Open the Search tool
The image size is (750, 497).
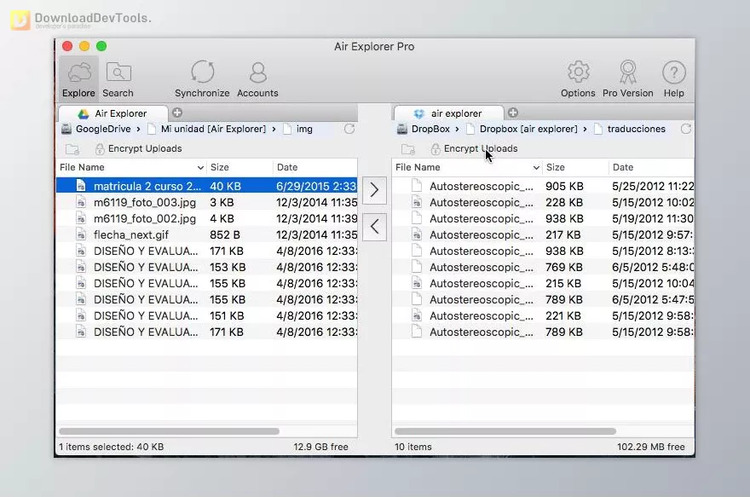click(x=118, y=79)
